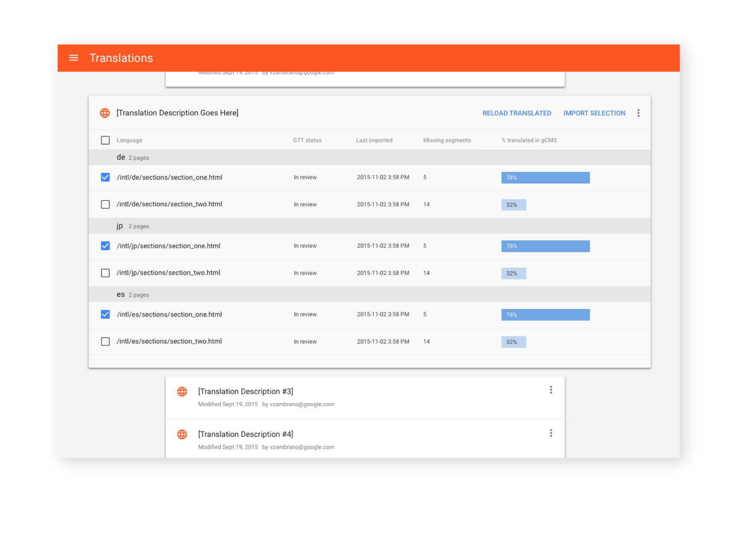Open the three-dot menu for Translation Description #4
Screen dimensions: 756x539
tap(551, 433)
